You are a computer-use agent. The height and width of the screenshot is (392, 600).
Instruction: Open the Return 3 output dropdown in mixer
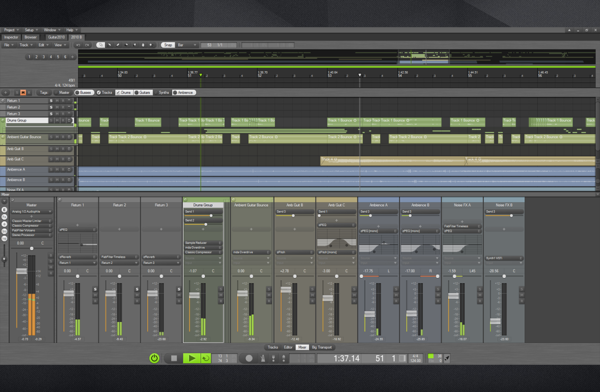click(161, 263)
